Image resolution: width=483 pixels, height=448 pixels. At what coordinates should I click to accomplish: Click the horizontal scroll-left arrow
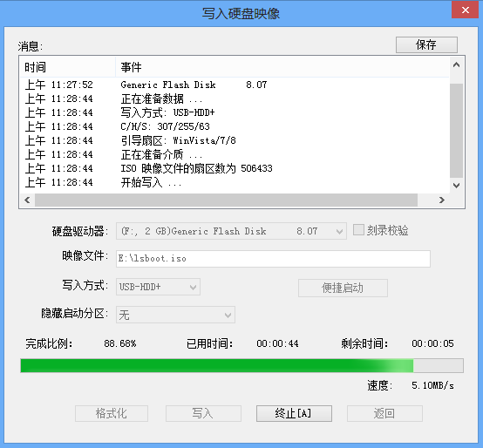(x=27, y=200)
